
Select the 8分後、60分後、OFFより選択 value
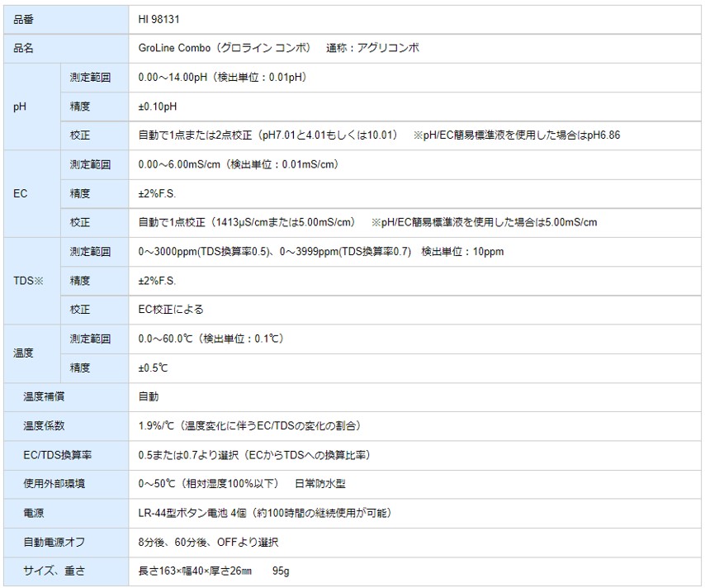[x=208, y=543]
